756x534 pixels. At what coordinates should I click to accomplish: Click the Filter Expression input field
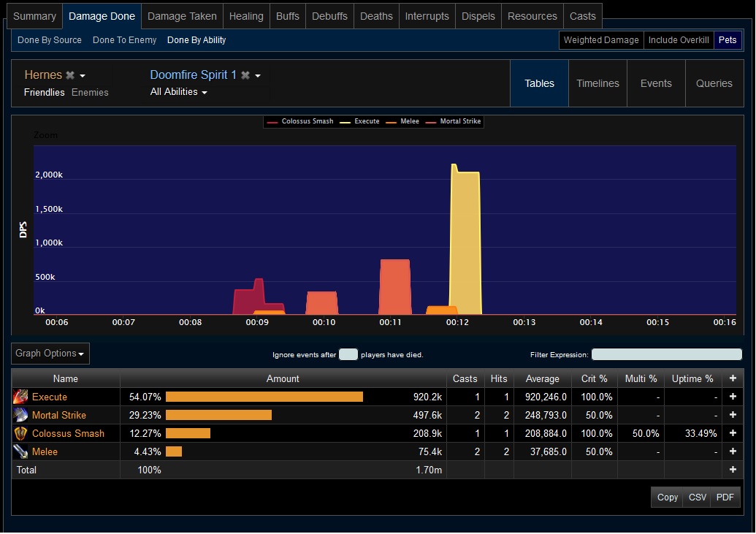coord(667,354)
